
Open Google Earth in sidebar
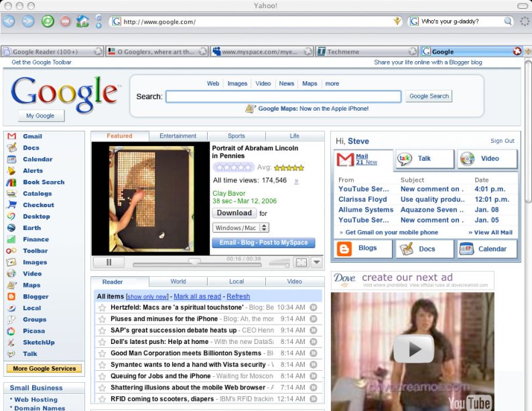tap(31, 228)
